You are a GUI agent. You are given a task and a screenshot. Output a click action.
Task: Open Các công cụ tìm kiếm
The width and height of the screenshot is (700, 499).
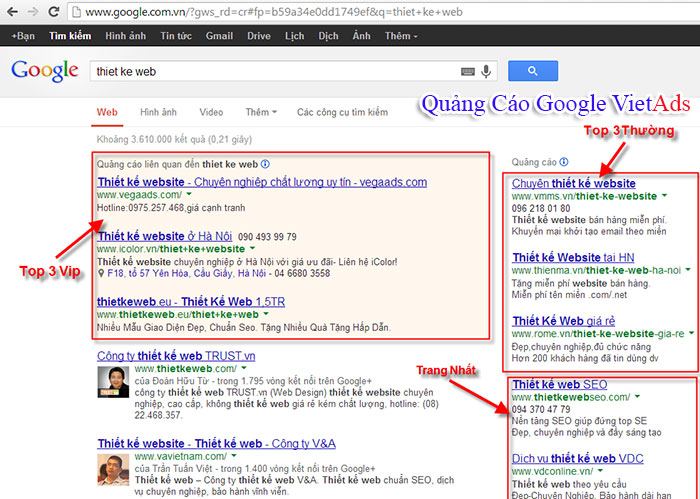(342, 112)
